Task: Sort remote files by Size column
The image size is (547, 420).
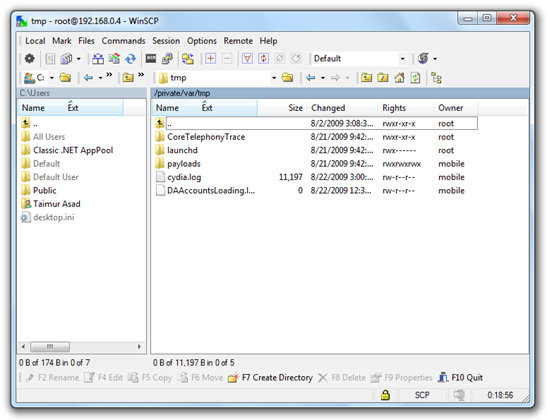Action: (x=282, y=108)
